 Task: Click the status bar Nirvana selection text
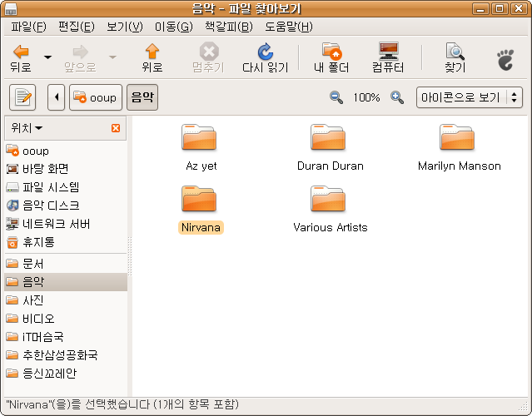tap(122, 404)
